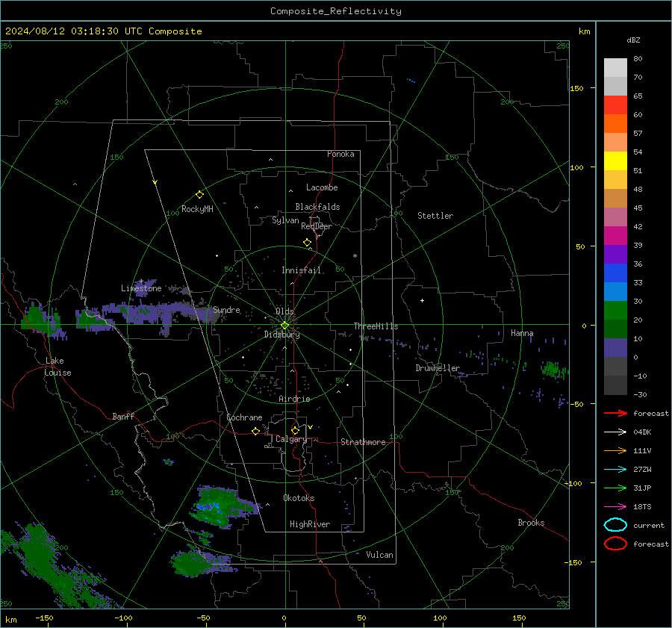Click the Hanna city label
Screen dimensions: 672x628
pos(522,333)
